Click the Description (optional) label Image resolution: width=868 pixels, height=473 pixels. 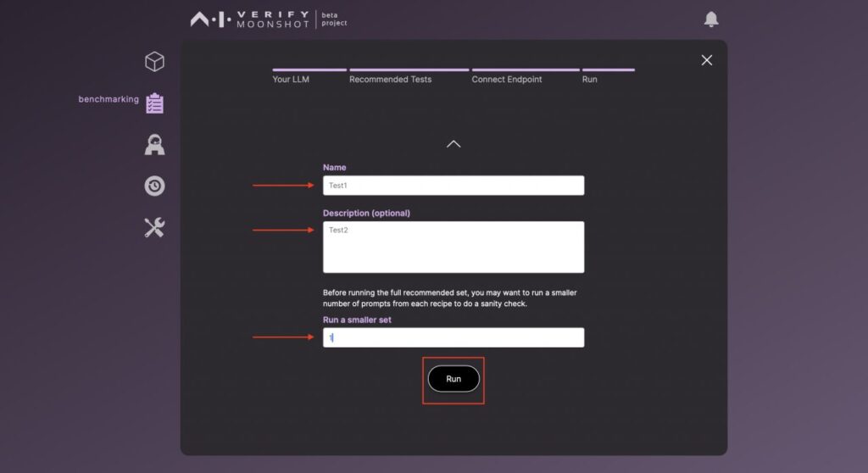[x=366, y=213]
